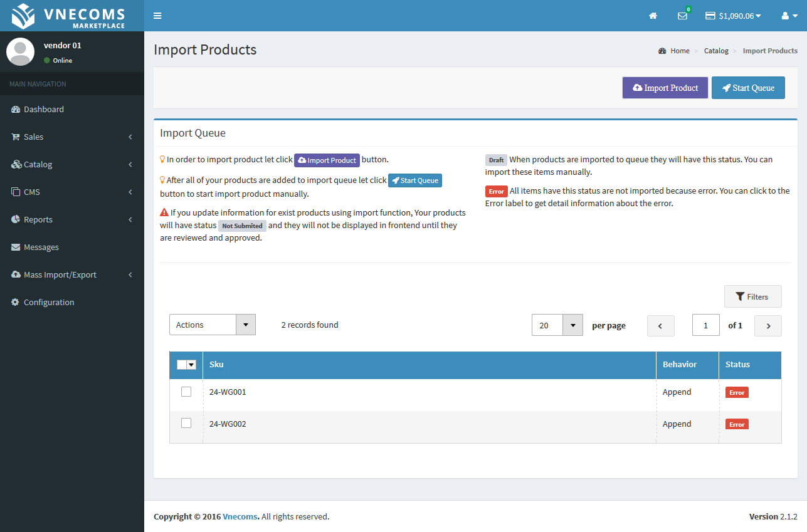Select CMS in the main navigation
807x532 pixels.
click(x=14, y=192)
